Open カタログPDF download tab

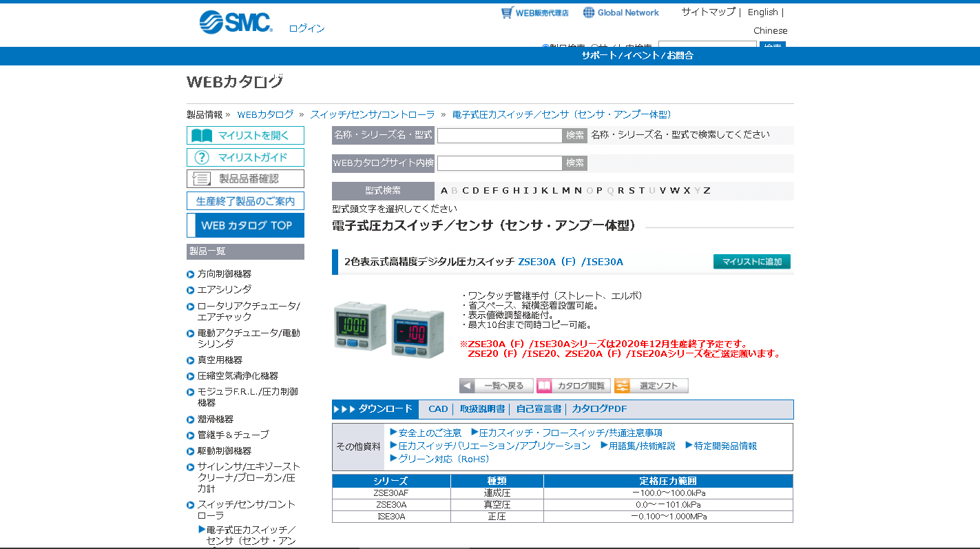pyautogui.click(x=599, y=409)
